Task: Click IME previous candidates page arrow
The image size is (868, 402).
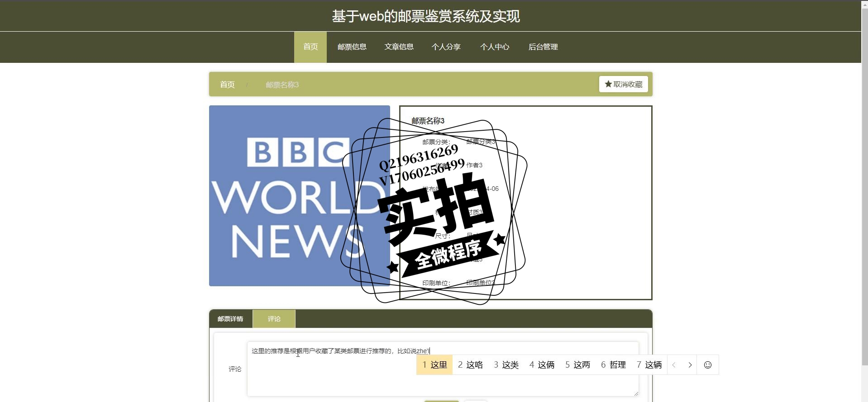Action: [x=674, y=365]
